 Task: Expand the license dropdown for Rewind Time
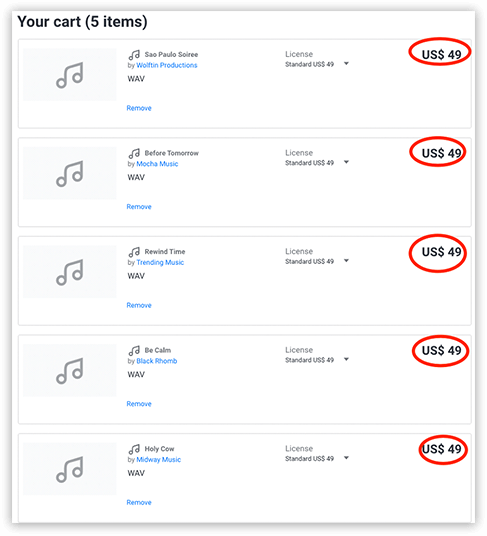[x=346, y=261]
